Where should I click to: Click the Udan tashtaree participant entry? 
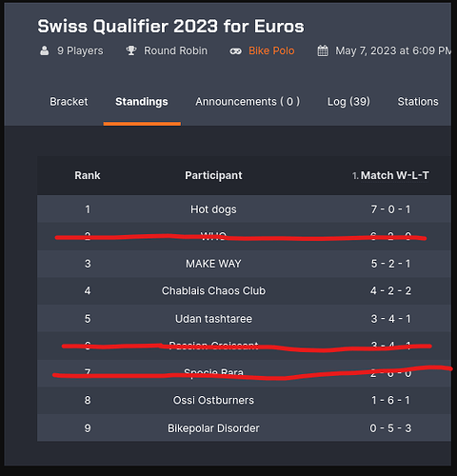[213, 319]
